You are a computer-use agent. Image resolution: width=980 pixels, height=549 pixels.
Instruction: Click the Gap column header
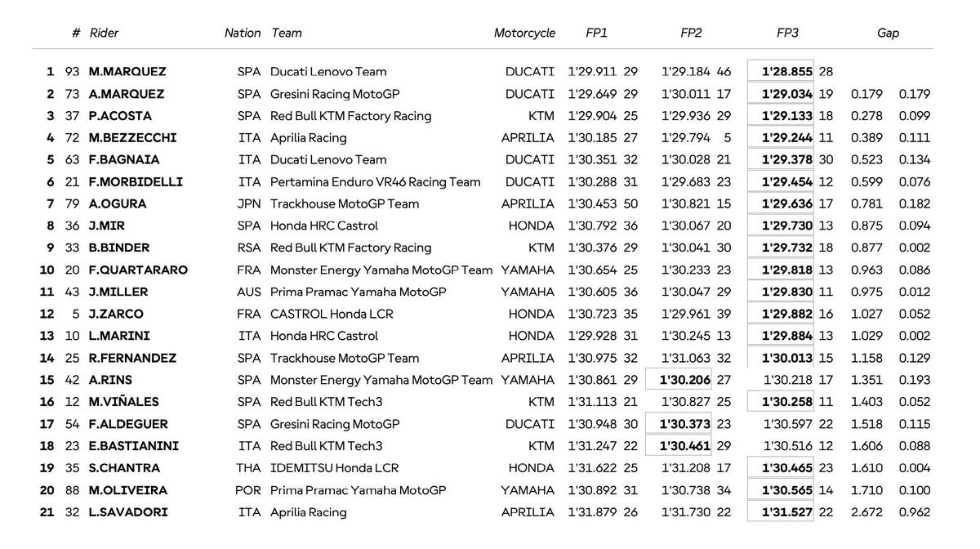(888, 33)
